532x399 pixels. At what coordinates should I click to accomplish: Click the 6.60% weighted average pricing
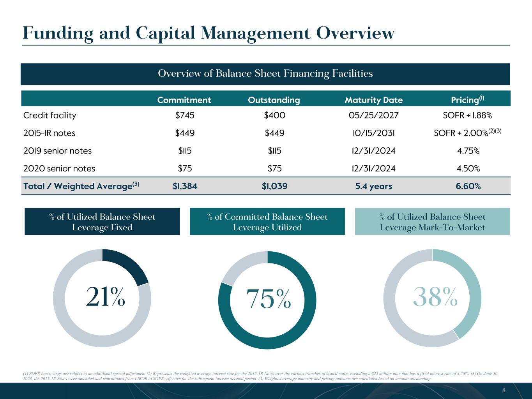[x=468, y=186]
